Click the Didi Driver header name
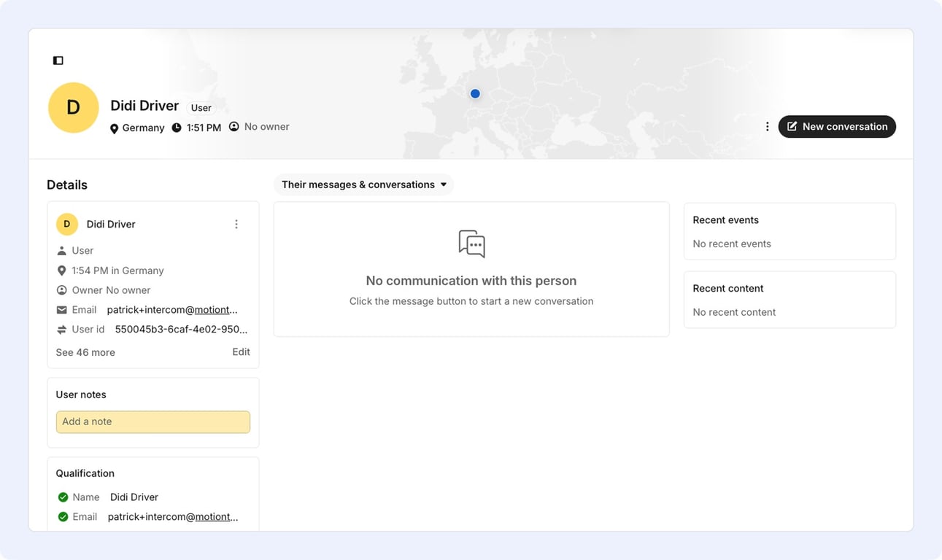 [x=144, y=106]
